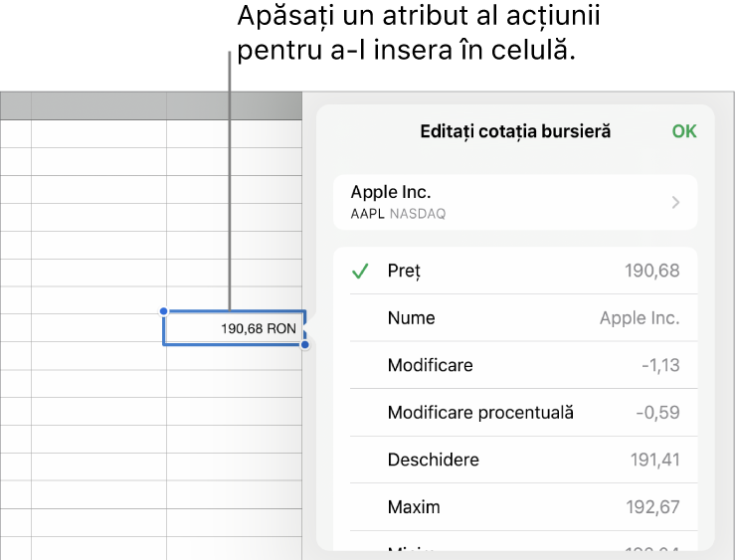Select the Apple Inc. AAPL NASDAQ row
This screenshot has width=736, height=560.
click(x=497, y=202)
